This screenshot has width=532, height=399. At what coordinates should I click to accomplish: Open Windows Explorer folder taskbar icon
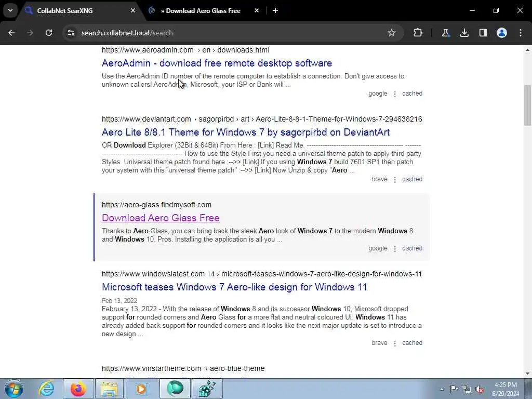click(x=109, y=389)
